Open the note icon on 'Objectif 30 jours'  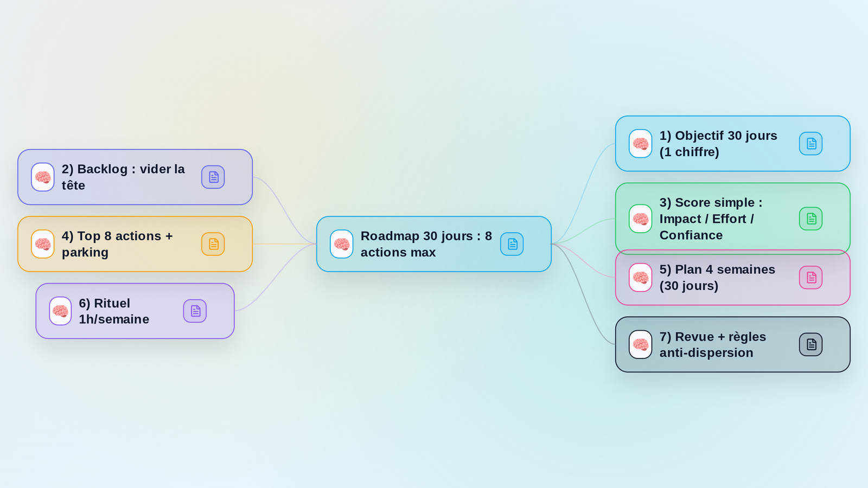coord(810,143)
